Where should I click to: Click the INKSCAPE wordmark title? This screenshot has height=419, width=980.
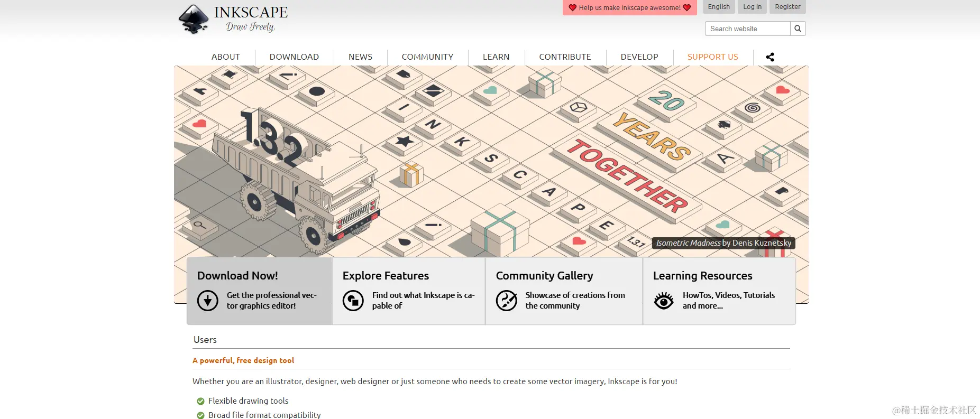pos(251,12)
